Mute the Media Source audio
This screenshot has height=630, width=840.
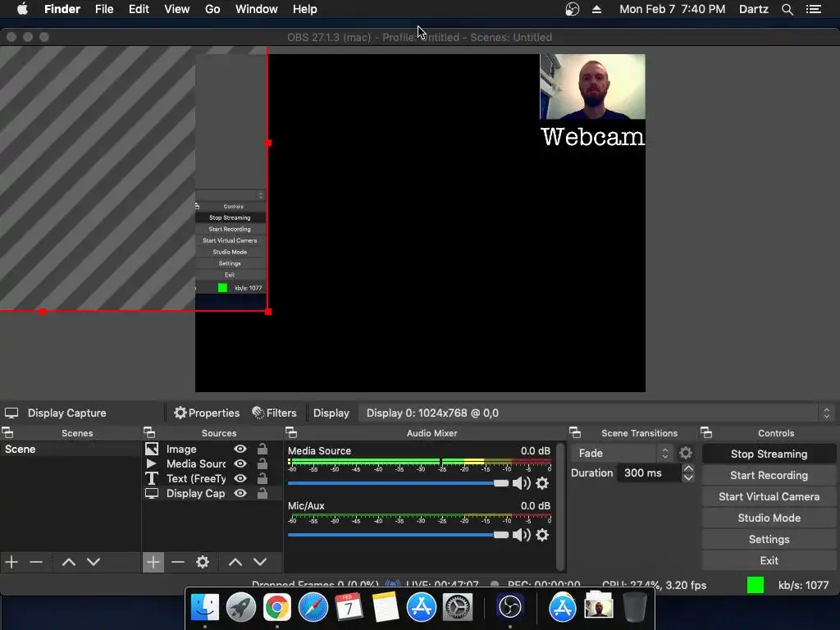pos(521,483)
